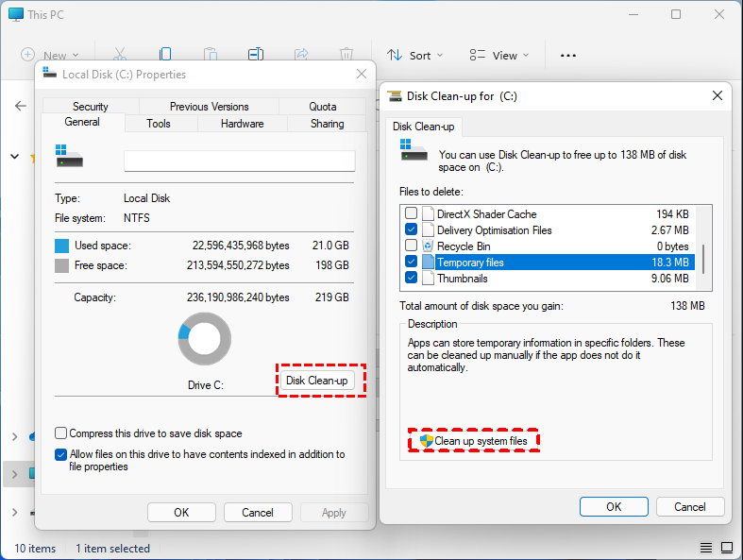Open the Sort dropdown menu
Screen dimensions: 743x560
coord(415,56)
